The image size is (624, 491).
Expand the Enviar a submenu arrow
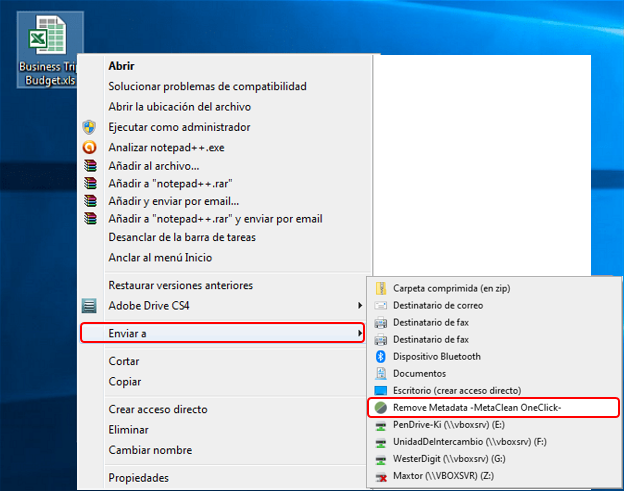click(359, 332)
